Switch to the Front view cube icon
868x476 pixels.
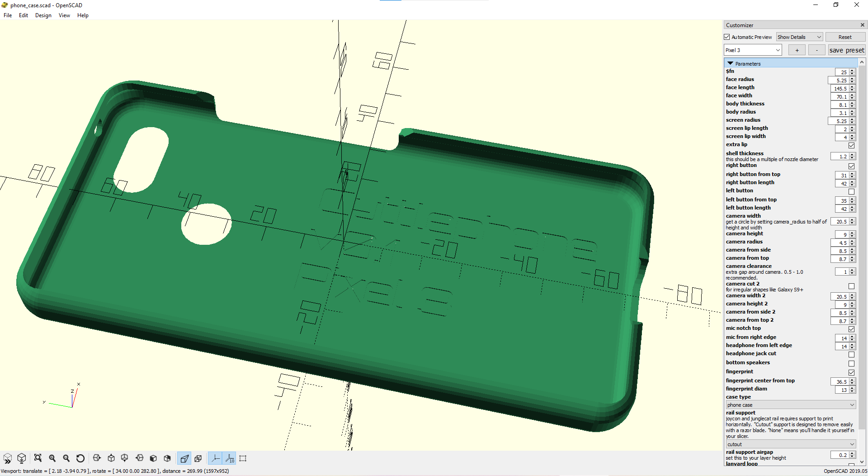click(x=153, y=458)
